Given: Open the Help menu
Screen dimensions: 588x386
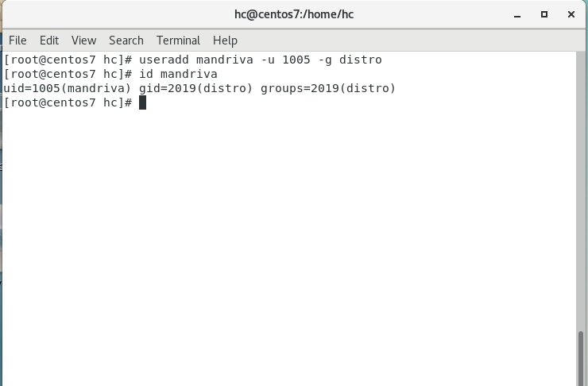Looking at the screenshot, I should pyautogui.click(x=225, y=40).
